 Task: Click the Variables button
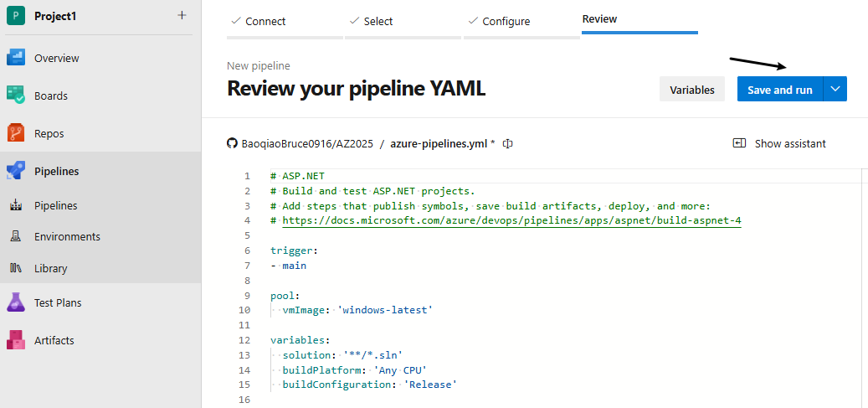(x=692, y=90)
